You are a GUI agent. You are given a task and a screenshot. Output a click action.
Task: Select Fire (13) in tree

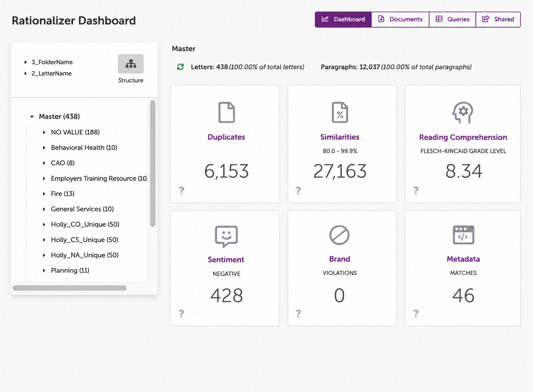click(63, 194)
